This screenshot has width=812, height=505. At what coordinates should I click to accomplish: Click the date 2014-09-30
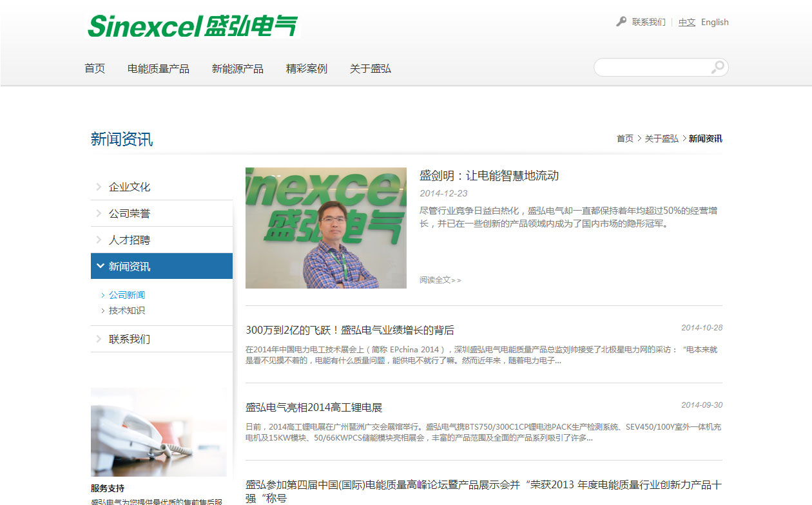click(x=702, y=405)
